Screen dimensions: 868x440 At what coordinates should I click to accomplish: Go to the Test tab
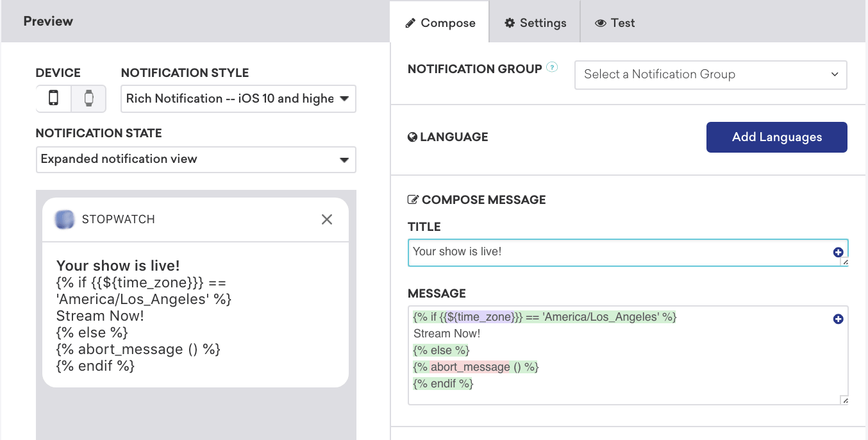615,23
